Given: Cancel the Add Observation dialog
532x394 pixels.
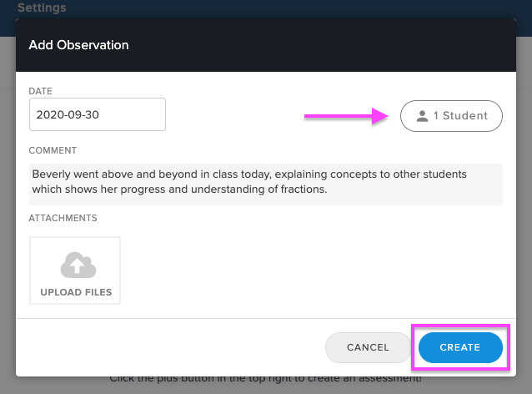Looking at the screenshot, I should pyautogui.click(x=368, y=347).
